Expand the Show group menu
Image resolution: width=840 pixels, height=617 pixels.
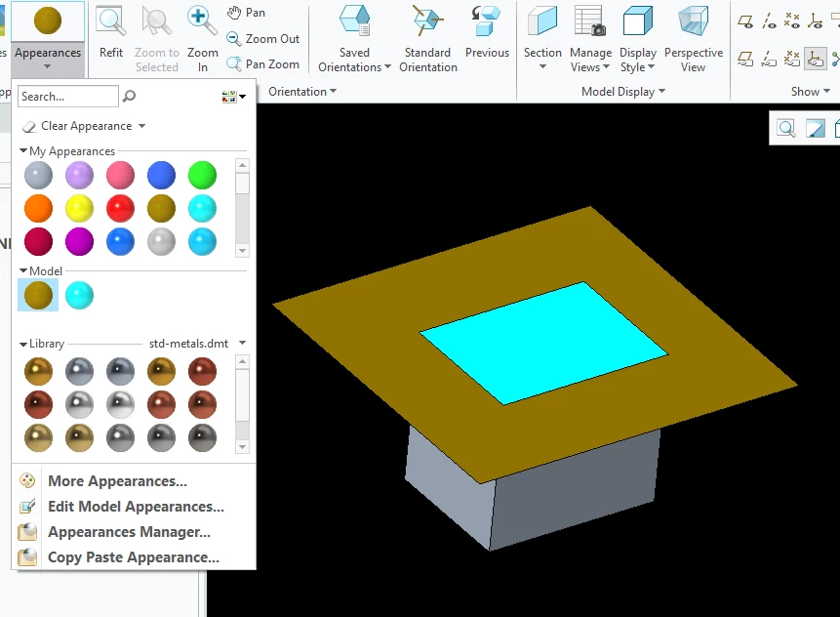point(811,92)
